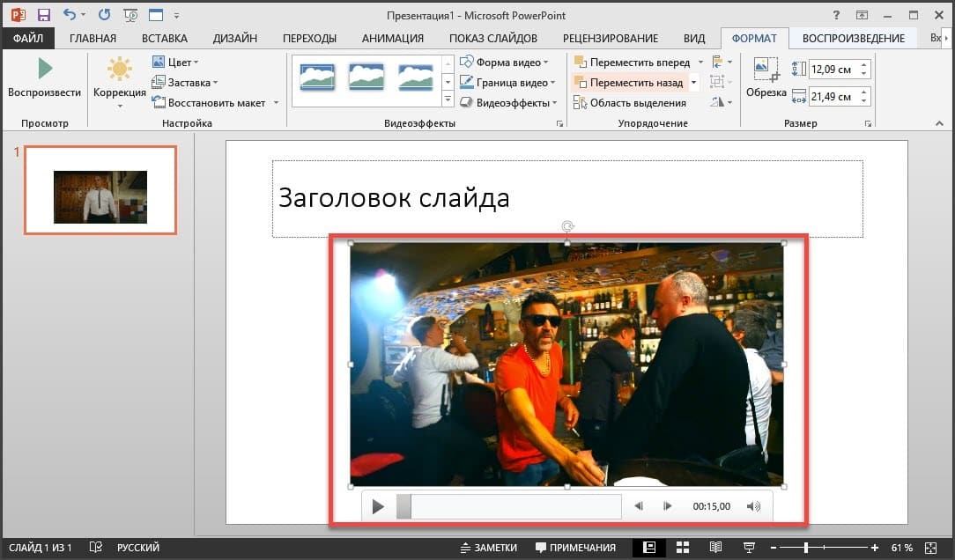Step the video backward with the rewind icon
Screen dimensions: 955x560
[639, 506]
